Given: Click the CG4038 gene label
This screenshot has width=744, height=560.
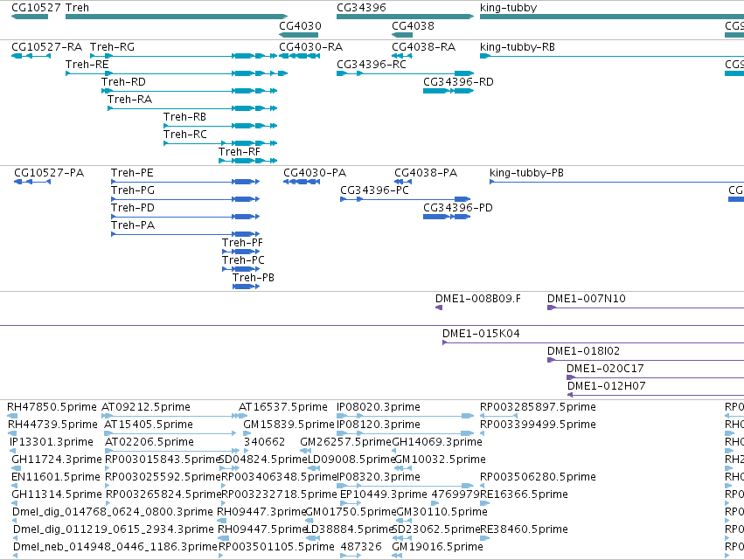Looking at the screenshot, I should 413,25.
